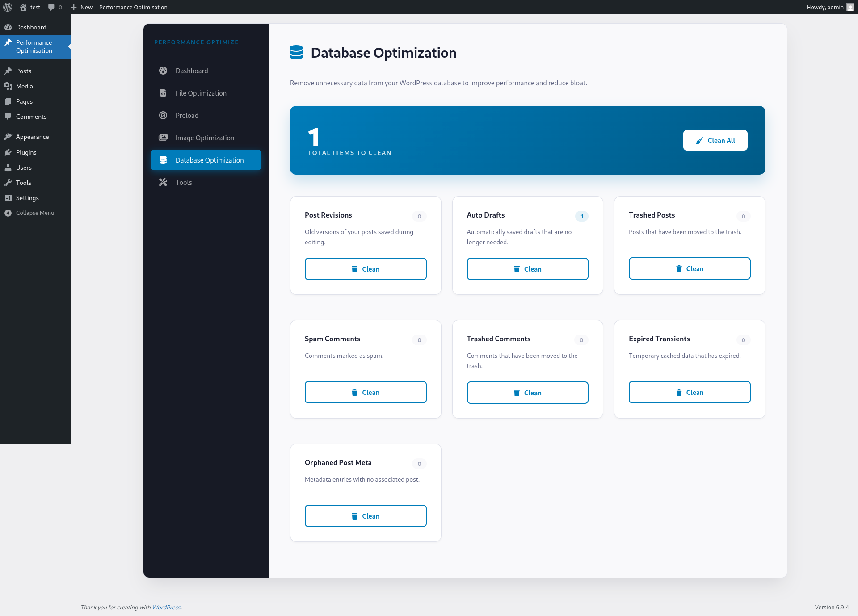Open the New content menu in admin bar
The width and height of the screenshot is (858, 616).
(x=81, y=7)
